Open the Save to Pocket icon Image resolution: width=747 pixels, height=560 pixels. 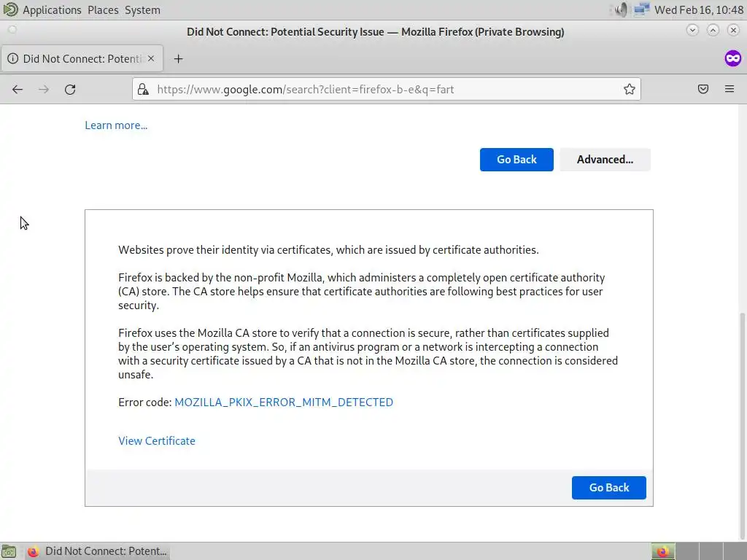pos(703,89)
